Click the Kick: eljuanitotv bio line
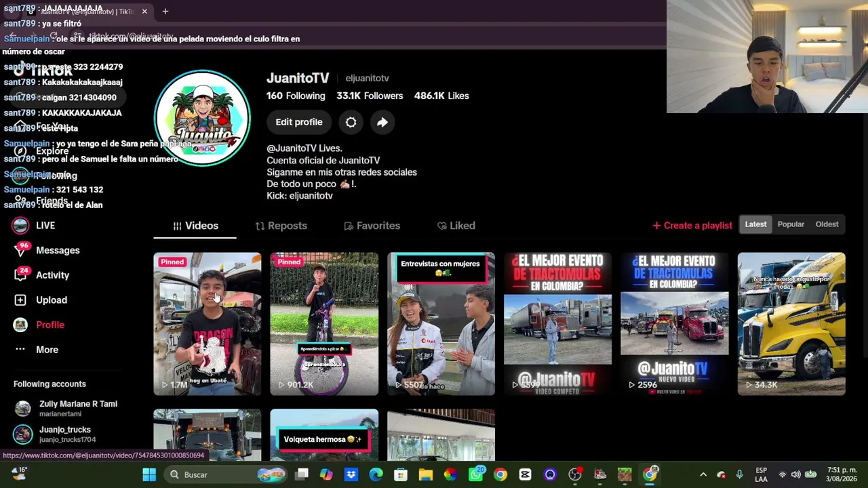This screenshot has width=868, height=488. pyautogui.click(x=300, y=196)
